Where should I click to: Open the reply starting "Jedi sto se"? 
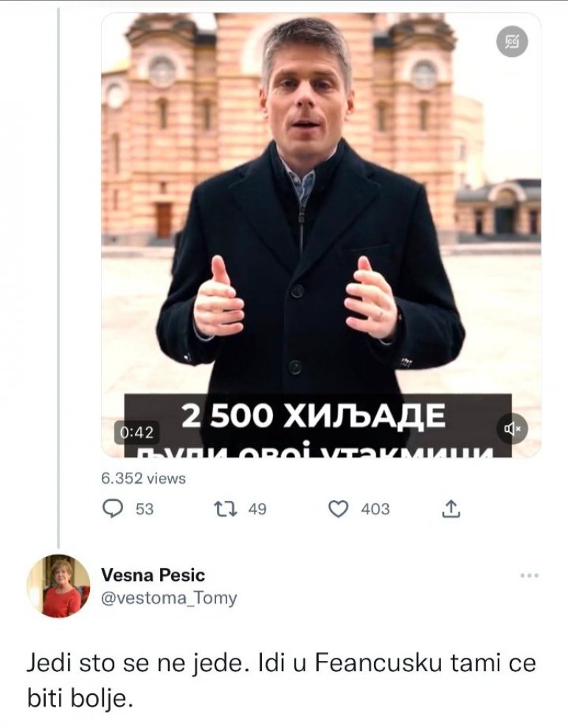click(280, 679)
